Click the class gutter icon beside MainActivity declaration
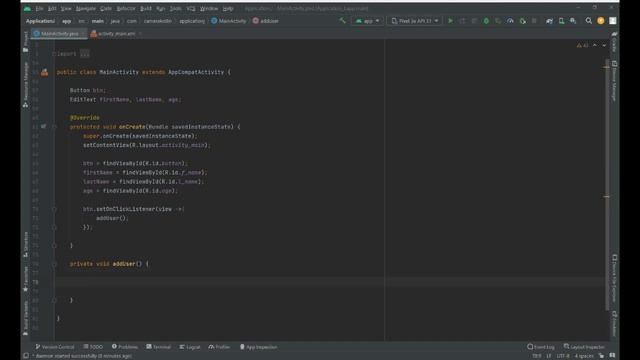 coord(44,72)
